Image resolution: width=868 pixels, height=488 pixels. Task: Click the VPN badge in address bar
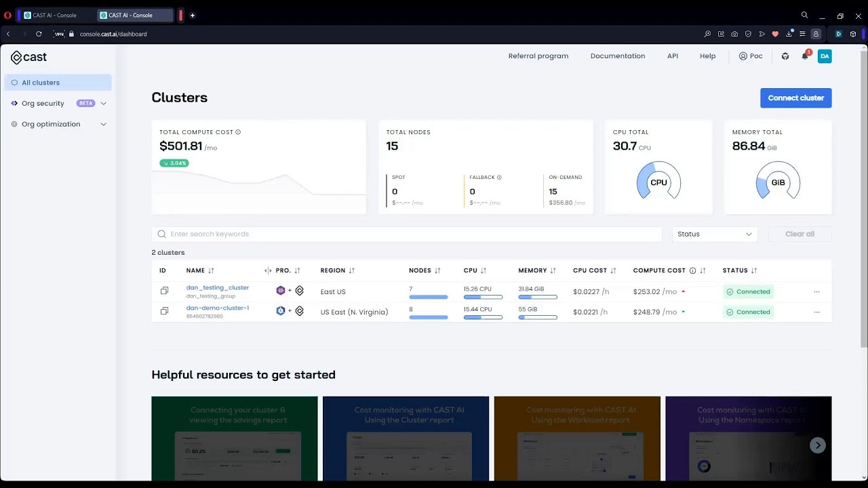59,34
